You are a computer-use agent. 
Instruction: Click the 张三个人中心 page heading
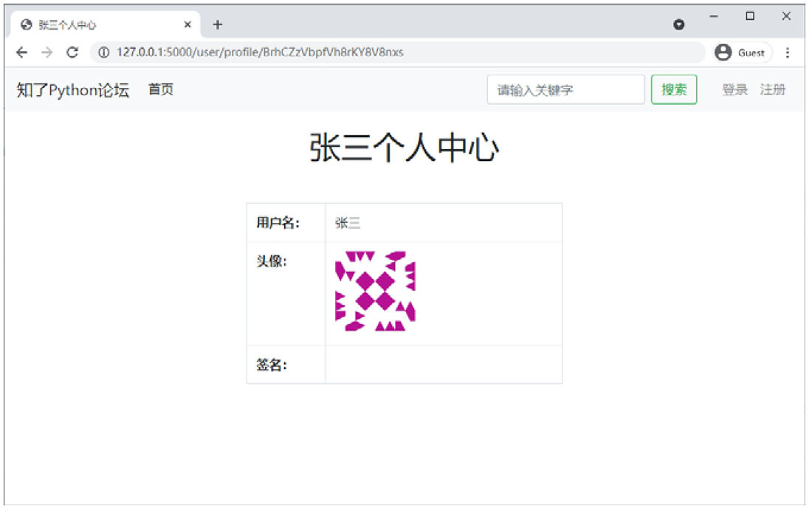coord(404,148)
